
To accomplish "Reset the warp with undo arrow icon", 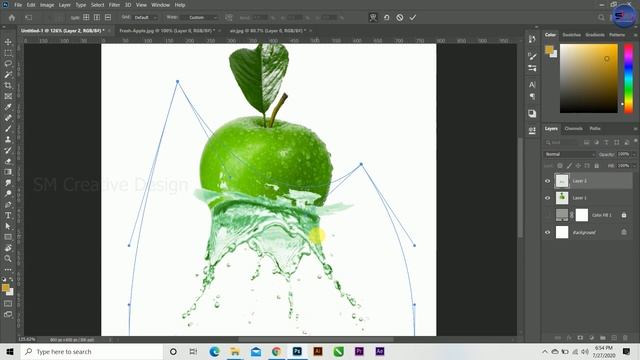I will (386, 18).
